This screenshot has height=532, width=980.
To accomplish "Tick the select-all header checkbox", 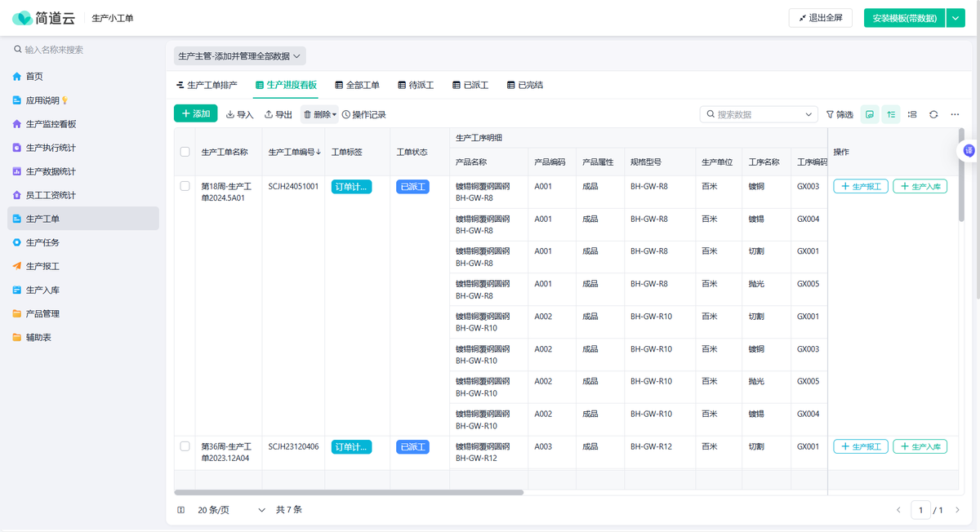I will pos(185,152).
